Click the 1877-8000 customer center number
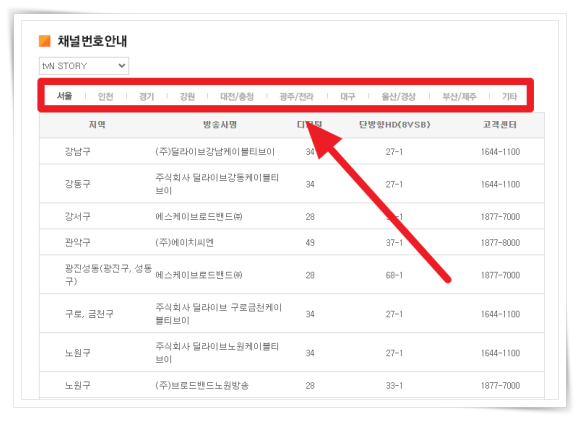The image size is (580, 421). (500, 243)
